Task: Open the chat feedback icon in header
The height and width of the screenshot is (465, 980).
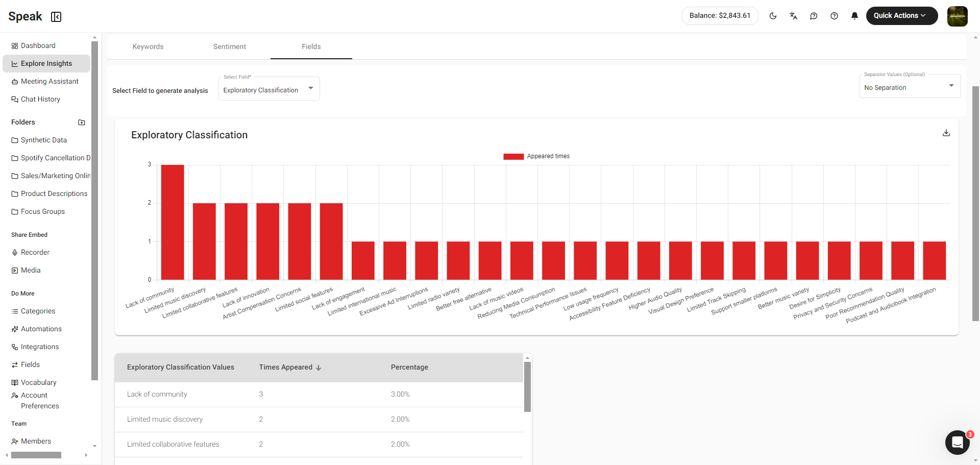Action: [x=814, y=16]
